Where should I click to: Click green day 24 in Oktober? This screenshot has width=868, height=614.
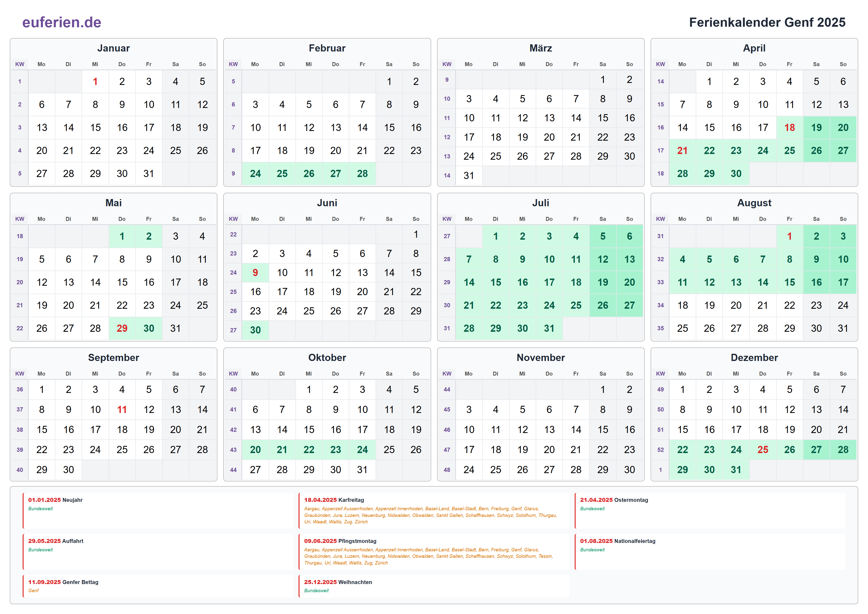coord(362,450)
